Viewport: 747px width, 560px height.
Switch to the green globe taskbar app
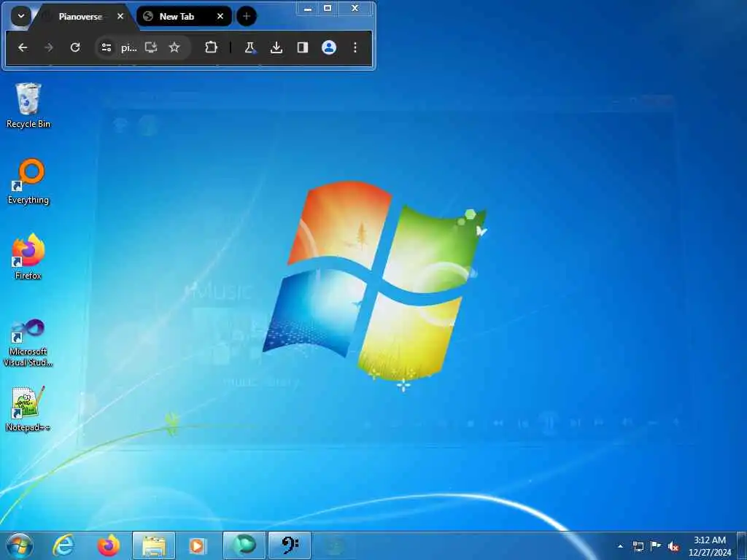pyautogui.click(x=244, y=545)
